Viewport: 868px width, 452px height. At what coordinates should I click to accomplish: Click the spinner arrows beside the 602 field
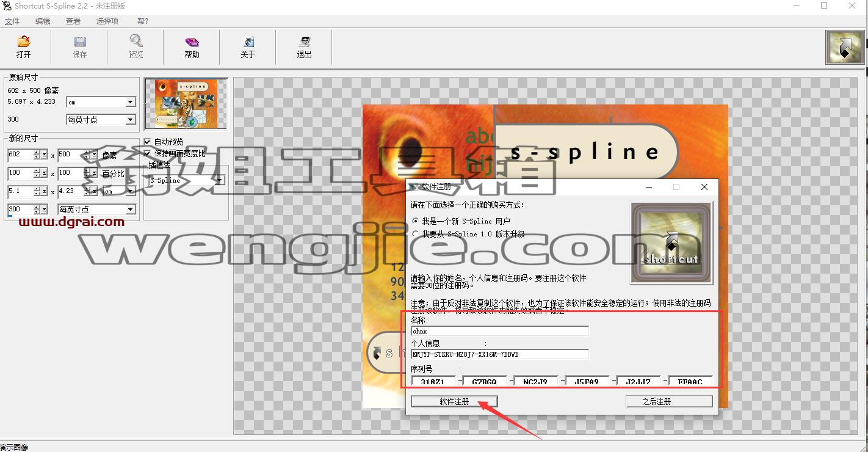click(37, 155)
